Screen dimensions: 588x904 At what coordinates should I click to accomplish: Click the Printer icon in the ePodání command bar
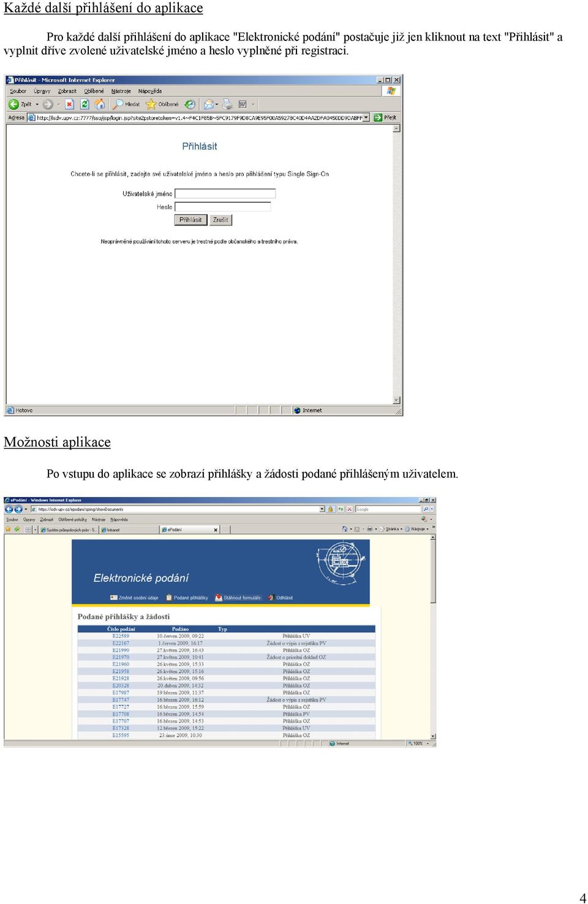pyautogui.click(x=369, y=529)
